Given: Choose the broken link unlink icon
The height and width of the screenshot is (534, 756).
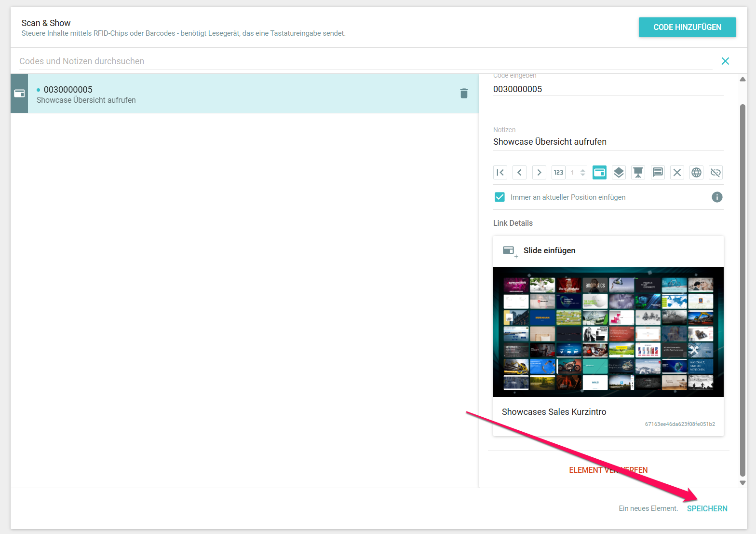Looking at the screenshot, I should 715,172.
